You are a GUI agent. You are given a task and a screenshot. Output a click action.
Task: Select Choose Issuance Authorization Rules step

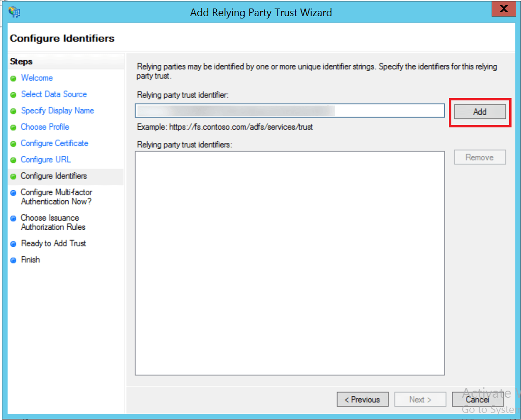click(x=53, y=222)
